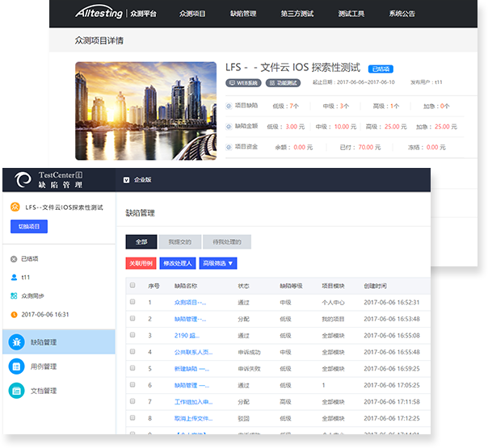This screenshot has height=448, width=488.
Task: Click the 文档管理 teal icon in sidebar
Action: pyautogui.click(x=16, y=391)
